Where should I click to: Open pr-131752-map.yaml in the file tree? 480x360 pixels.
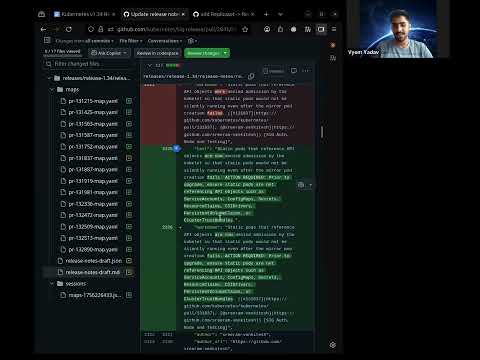click(93, 147)
